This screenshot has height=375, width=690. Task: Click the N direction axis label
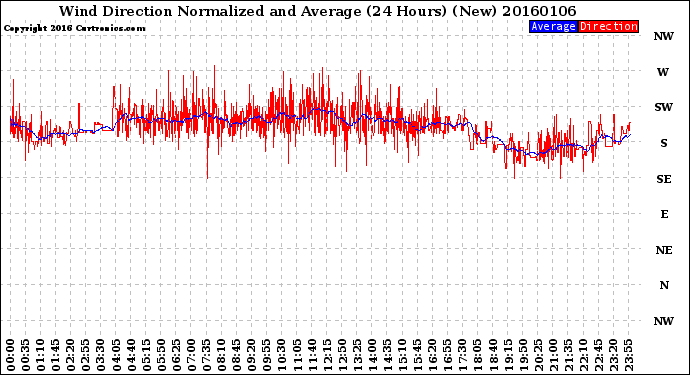664,286
